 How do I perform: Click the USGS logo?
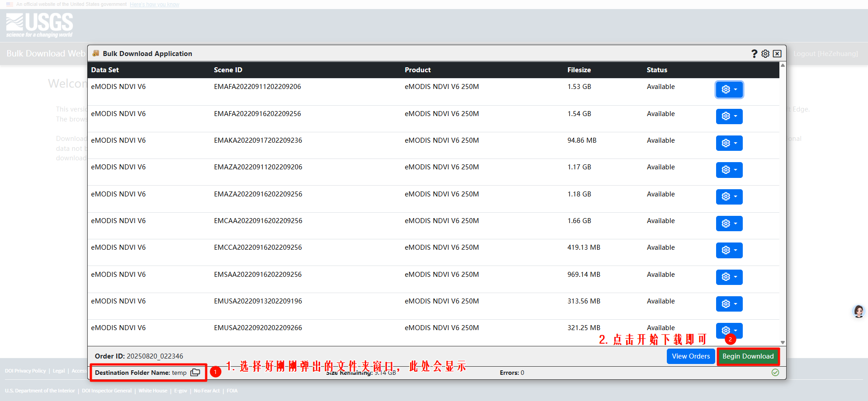coord(39,25)
